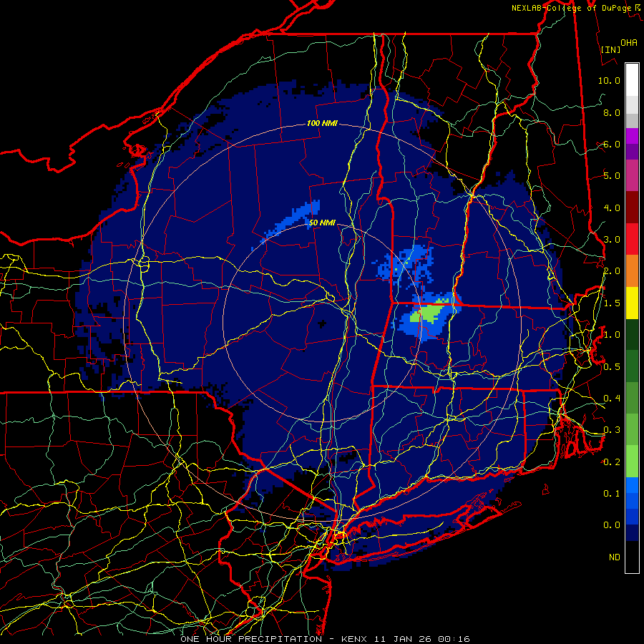Click the OHA product label
Screen dimensions: 644x644
[629, 42]
